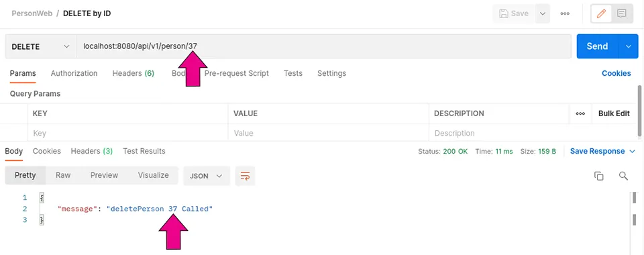The height and width of the screenshot is (255, 644).
Task: Click the Time 11 ms value
Action: click(504, 152)
